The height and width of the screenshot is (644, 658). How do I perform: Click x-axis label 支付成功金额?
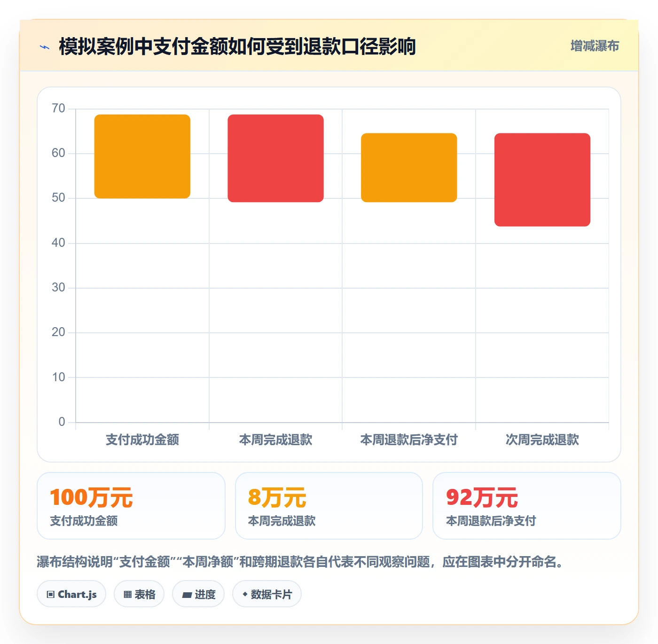(x=142, y=440)
